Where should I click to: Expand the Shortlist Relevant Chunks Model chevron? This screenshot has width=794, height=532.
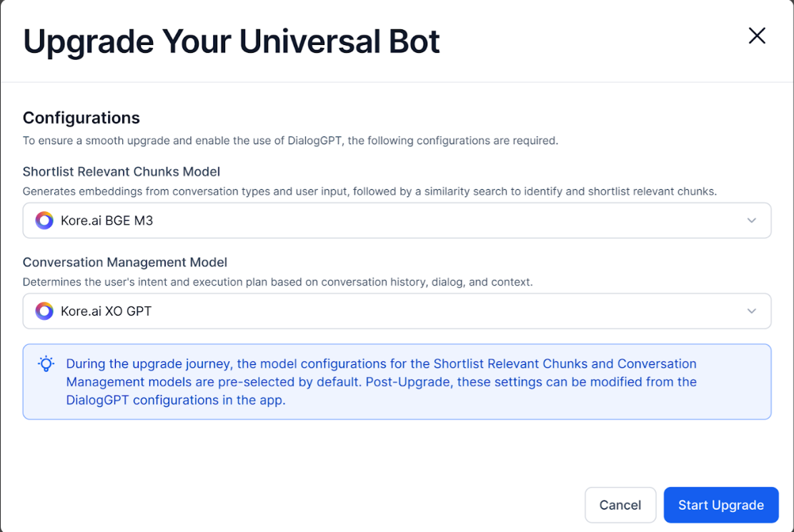(x=752, y=221)
